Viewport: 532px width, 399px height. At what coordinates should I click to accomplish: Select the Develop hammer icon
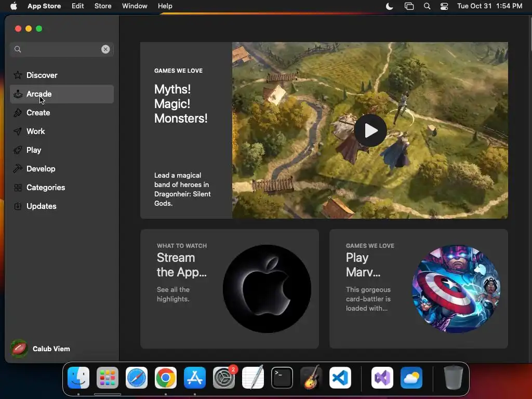coord(18,169)
